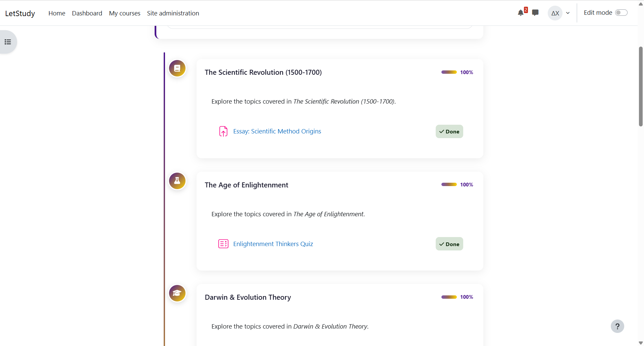Image resolution: width=644 pixels, height=346 pixels.
Task: Toggle Edit mode switch on
Action: pyautogui.click(x=621, y=13)
